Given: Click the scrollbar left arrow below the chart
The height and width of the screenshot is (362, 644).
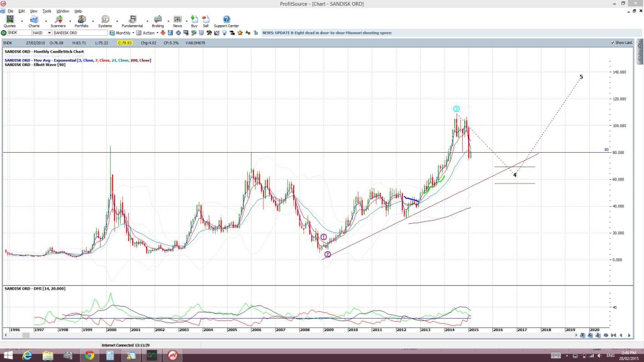Looking at the screenshot, I should tap(5, 336).
